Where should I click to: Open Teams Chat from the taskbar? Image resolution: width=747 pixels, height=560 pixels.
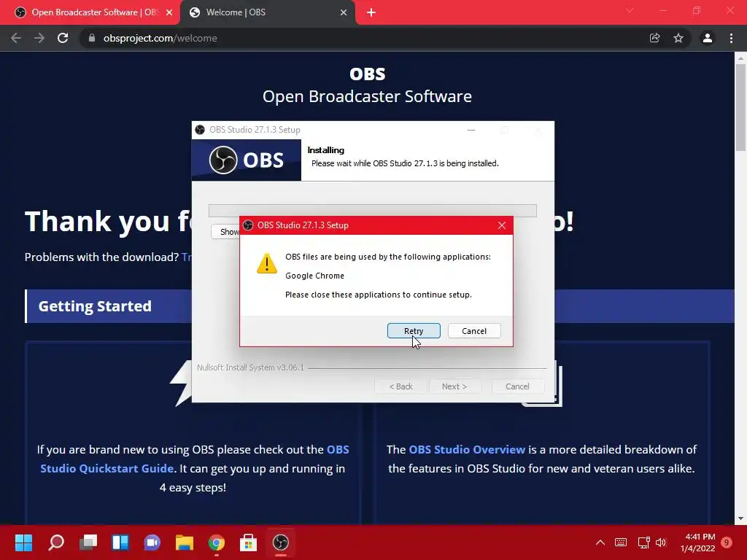pyautogui.click(x=152, y=542)
